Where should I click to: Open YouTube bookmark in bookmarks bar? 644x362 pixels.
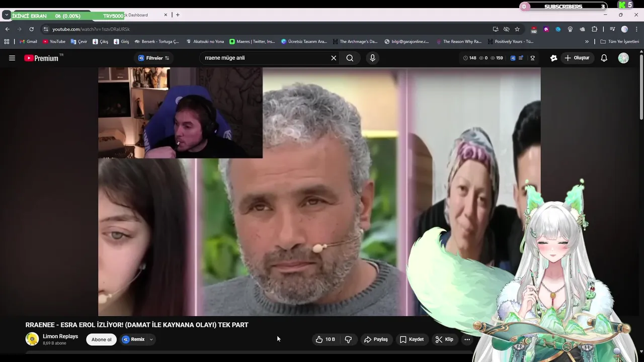(x=54, y=42)
